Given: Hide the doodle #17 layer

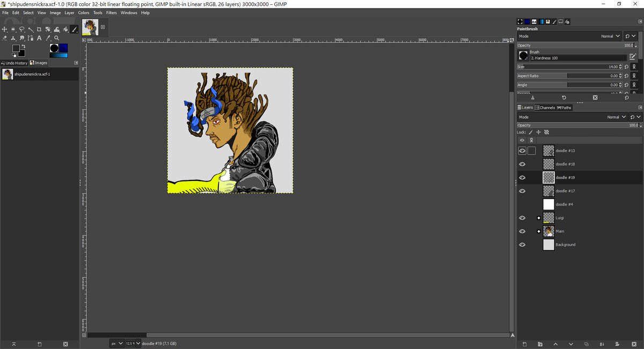Looking at the screenshot, I should (522, 191).
